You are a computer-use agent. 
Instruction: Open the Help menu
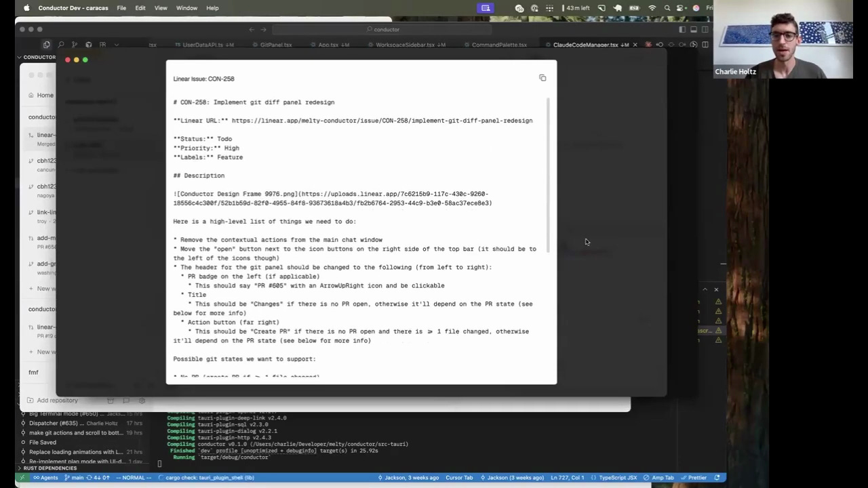[x=212, y=8]
